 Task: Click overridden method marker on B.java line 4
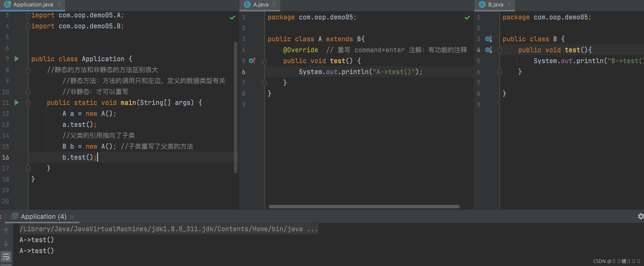(x=488, y=50)
